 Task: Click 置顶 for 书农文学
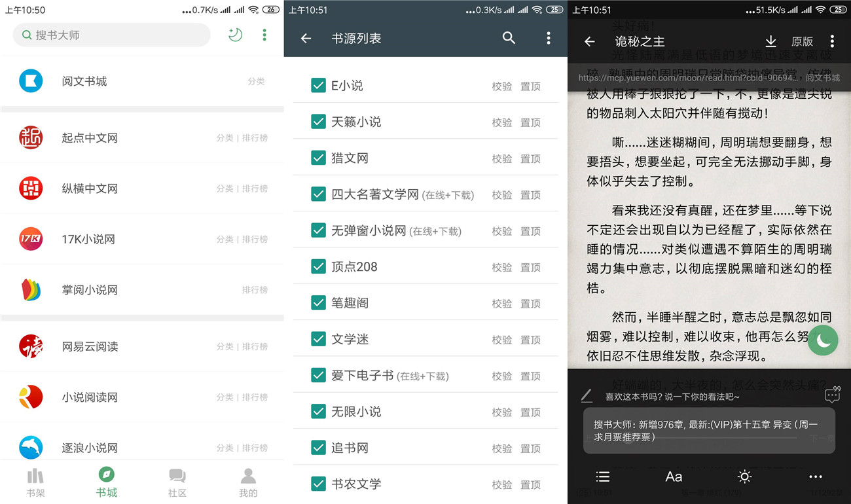click(530, 485)
